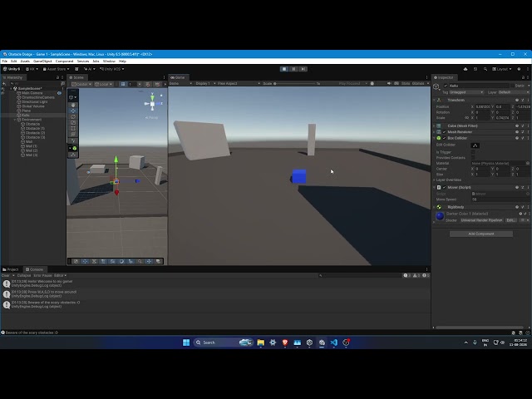Click the lock icon in Inspector panel
The width and height of the screenshot is (532, 399).
pos(523,77)
